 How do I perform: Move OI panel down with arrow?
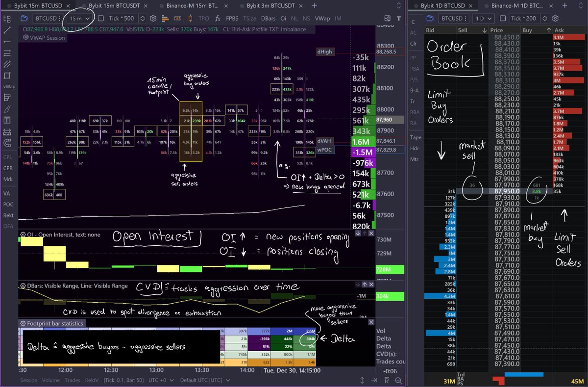click(357, 234)
